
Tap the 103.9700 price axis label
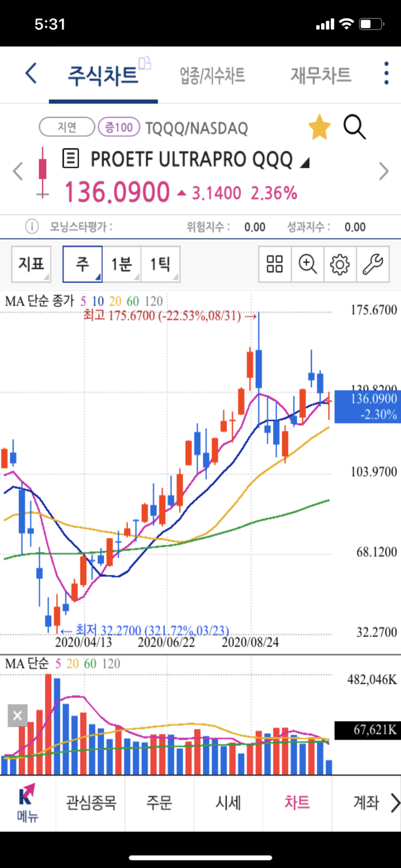(x=373, y=472)
